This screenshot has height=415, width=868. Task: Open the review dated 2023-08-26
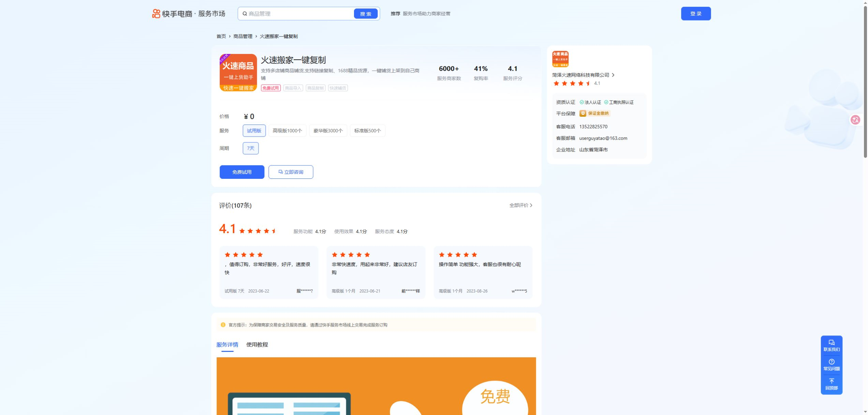tap(483, 272)
